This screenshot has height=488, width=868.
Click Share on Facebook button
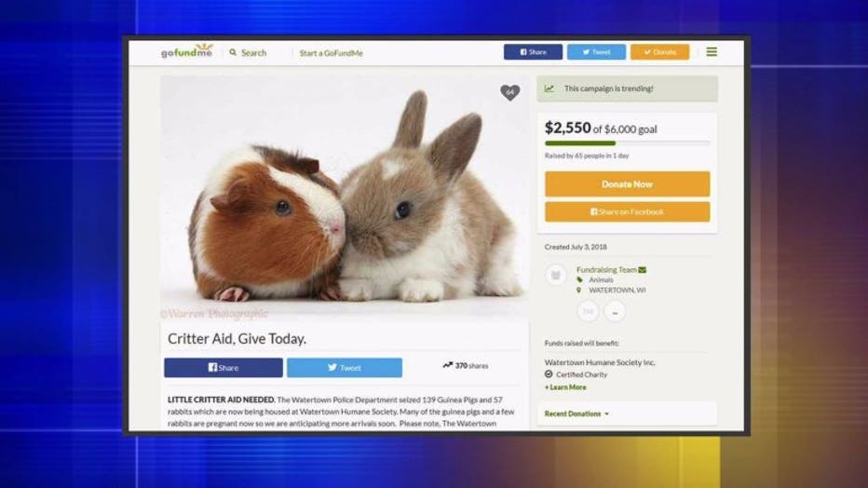coord(627,212)
